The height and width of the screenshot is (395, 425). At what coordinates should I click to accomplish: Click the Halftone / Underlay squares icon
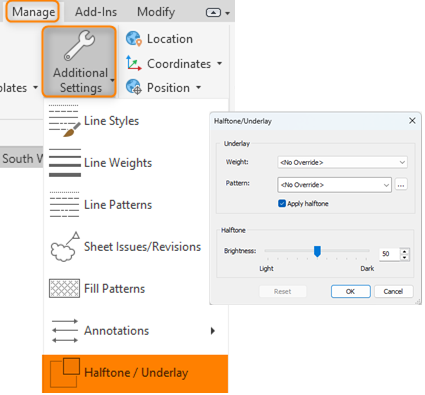tap(65, 373)
